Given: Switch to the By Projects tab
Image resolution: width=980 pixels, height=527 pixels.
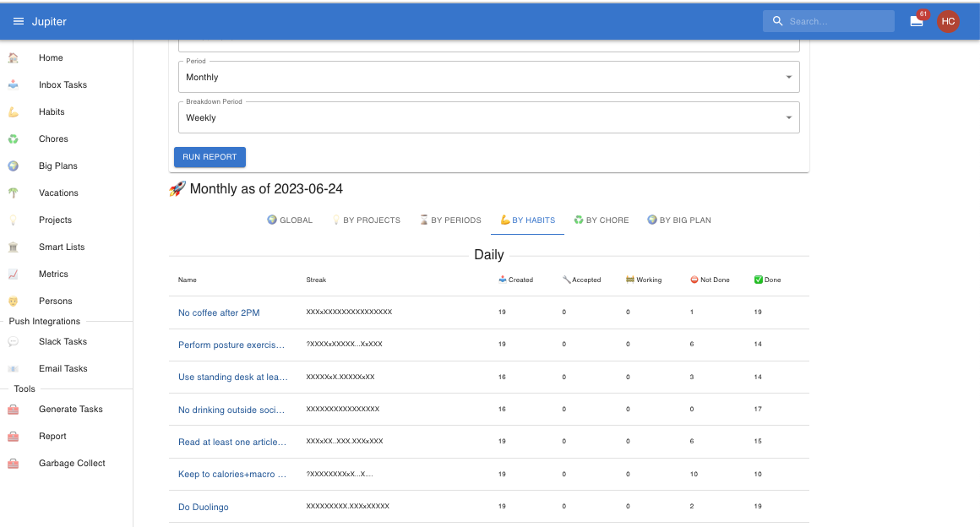Looking at the screenshot, I should click(366, 220).
